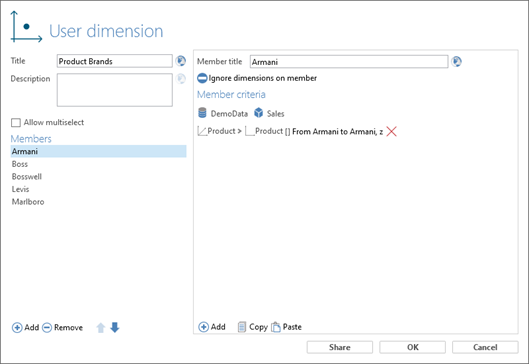The width and height of the screenshot is (529, 364).
Task: Click the Sales cube label
Action: click(275, 114)
